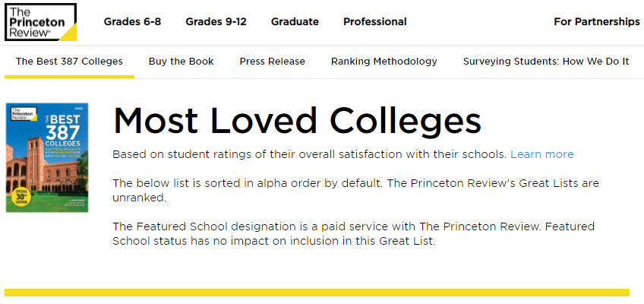This screenshot has width=644, height=304.
Task: Switch to the Buy the Book tab
Action: pyautogui.click(x=181, y=62)
